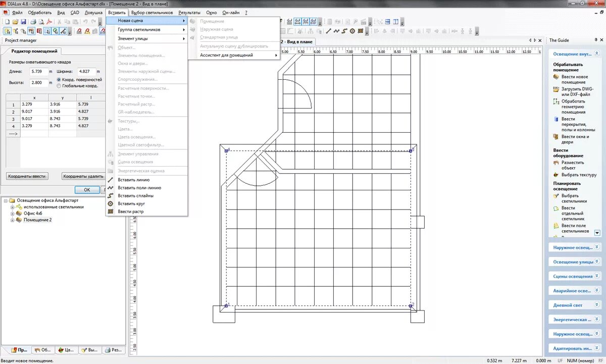The height and width of the screenshot is (364, 606).
Task: Select 'Помещение 2' tree item
Action: (37, 220)
